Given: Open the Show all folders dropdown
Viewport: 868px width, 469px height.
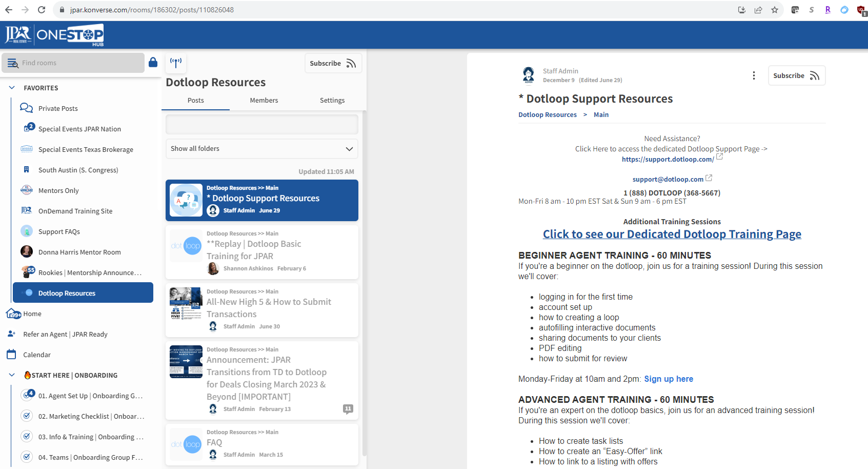Looking at the screenshot, I should coord(262,149).
